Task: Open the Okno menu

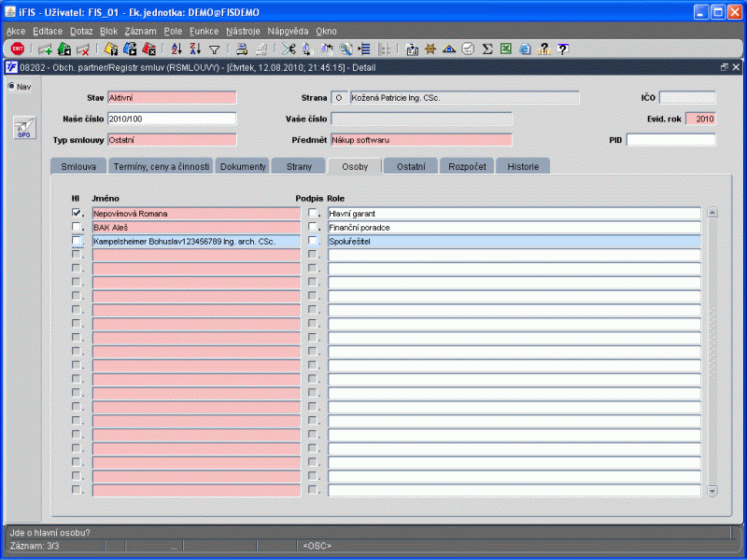Action: (x=326, y=31)
